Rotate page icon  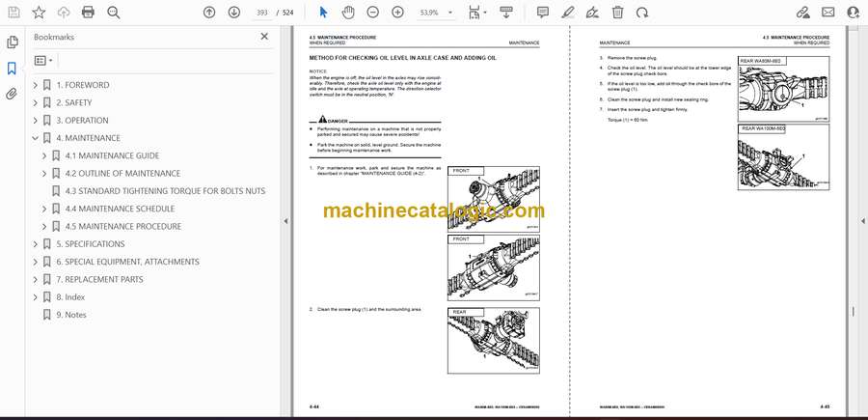(x=642, y=13)
